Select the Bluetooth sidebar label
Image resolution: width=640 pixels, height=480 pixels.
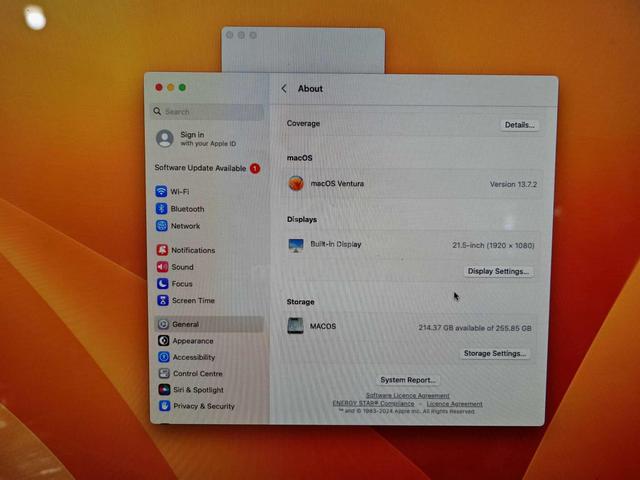click(x=187, y=209)
